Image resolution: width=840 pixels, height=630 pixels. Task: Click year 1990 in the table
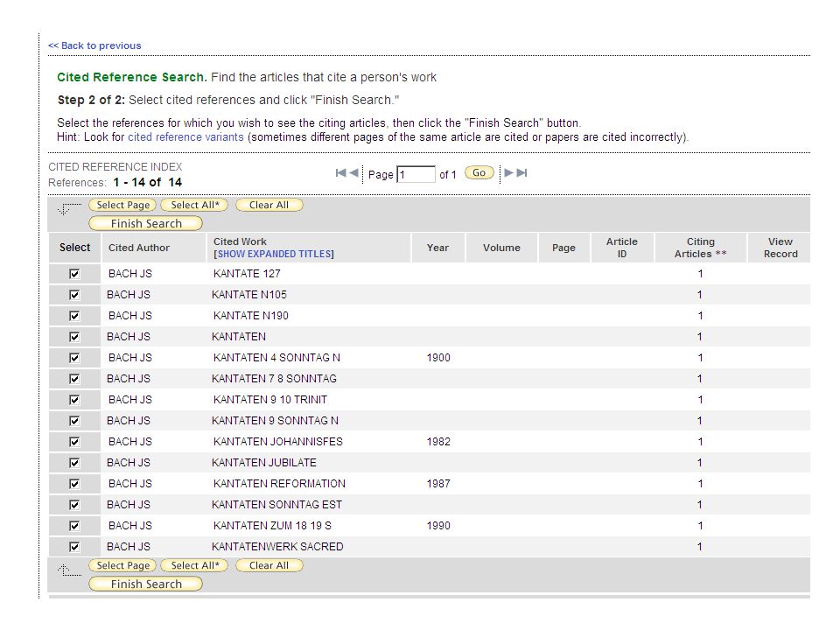click(438, 526)
